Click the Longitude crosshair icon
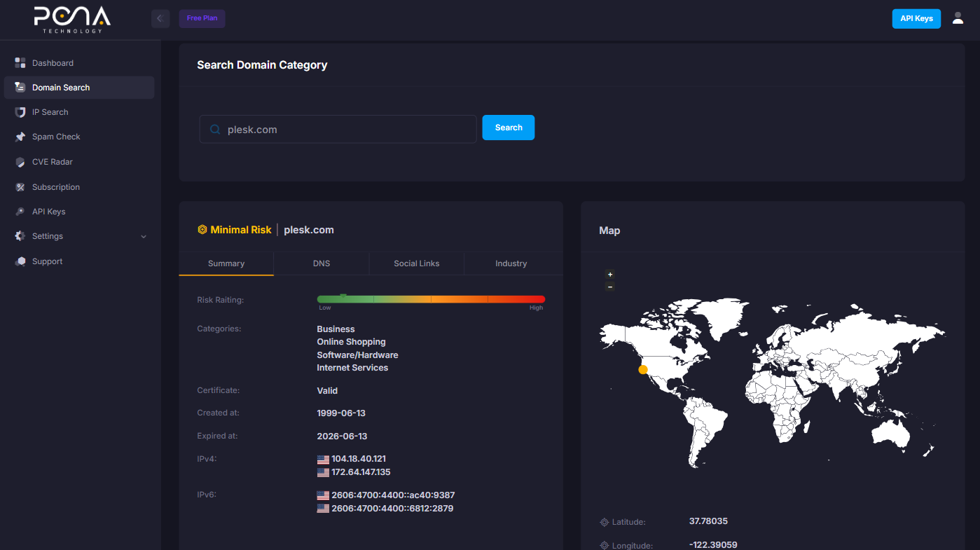 click(605, 546)
